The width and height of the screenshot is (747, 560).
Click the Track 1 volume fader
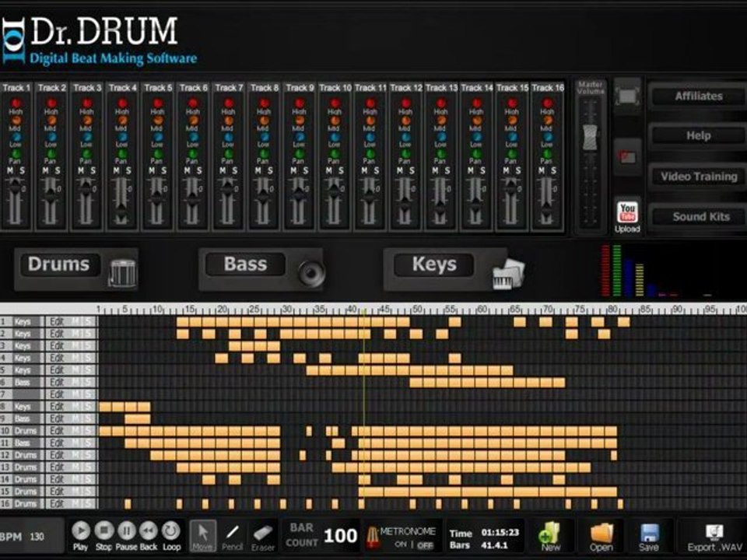[16, 186]
